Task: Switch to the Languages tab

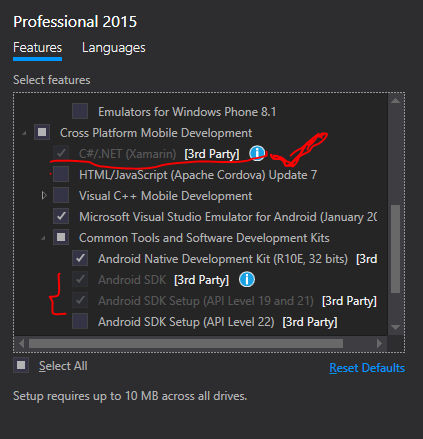Action: [114, 48]
